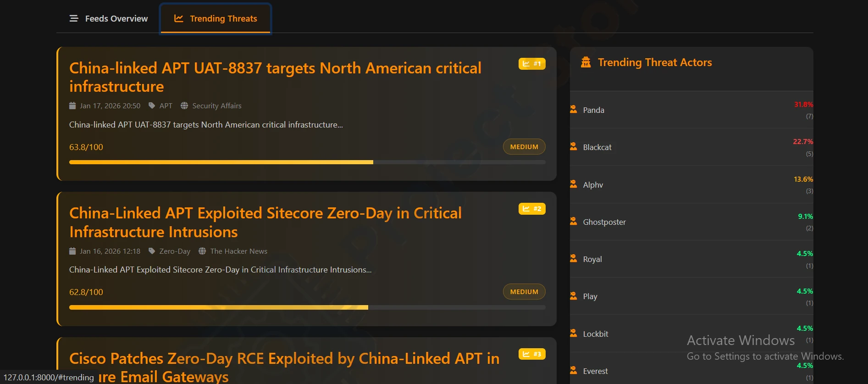Viewport: 868px width, 384px height.
Task: Select the Trending Threats tab
Action: pyautogui.click(x=216, y=19)
